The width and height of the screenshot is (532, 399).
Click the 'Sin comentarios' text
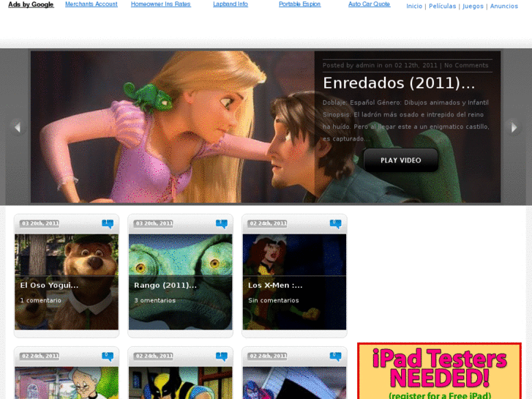tap(274, 300)
